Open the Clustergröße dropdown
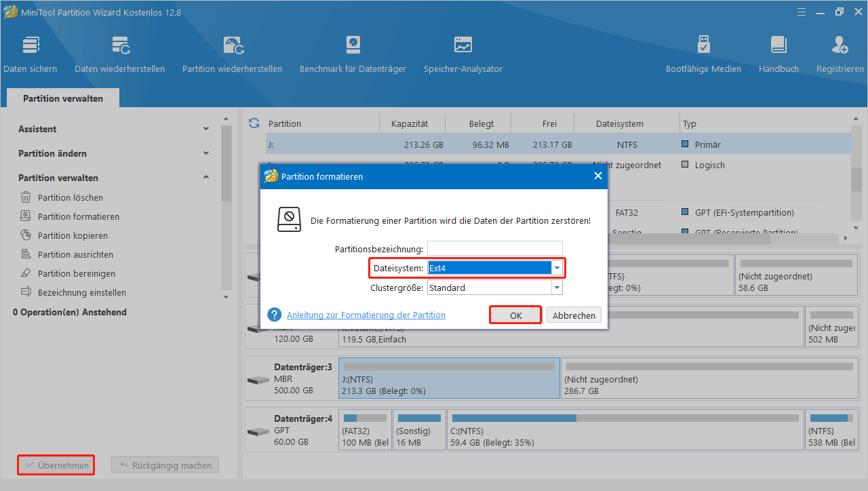868x491 pixels. pos(557,288)
